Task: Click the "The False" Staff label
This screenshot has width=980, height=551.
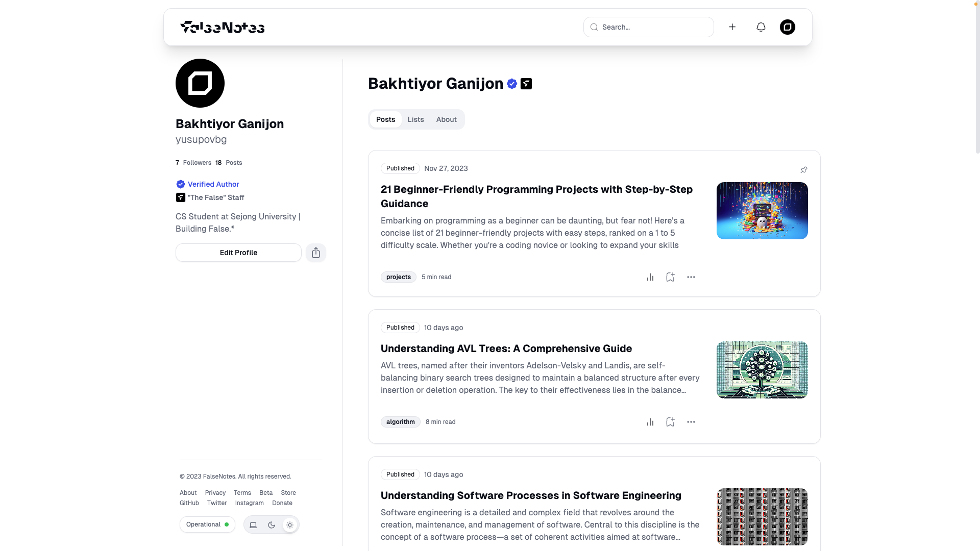Action: 216,197
